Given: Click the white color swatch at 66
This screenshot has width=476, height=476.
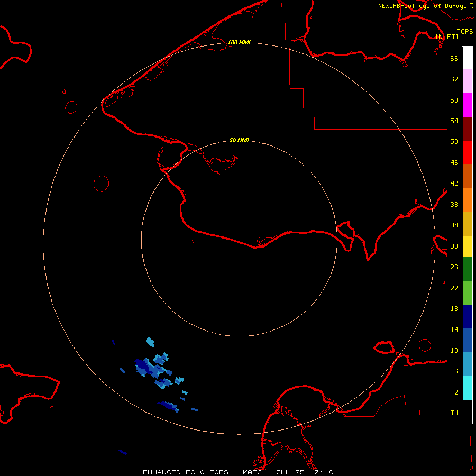Looking at the screenshot, I should click(467, 58).
